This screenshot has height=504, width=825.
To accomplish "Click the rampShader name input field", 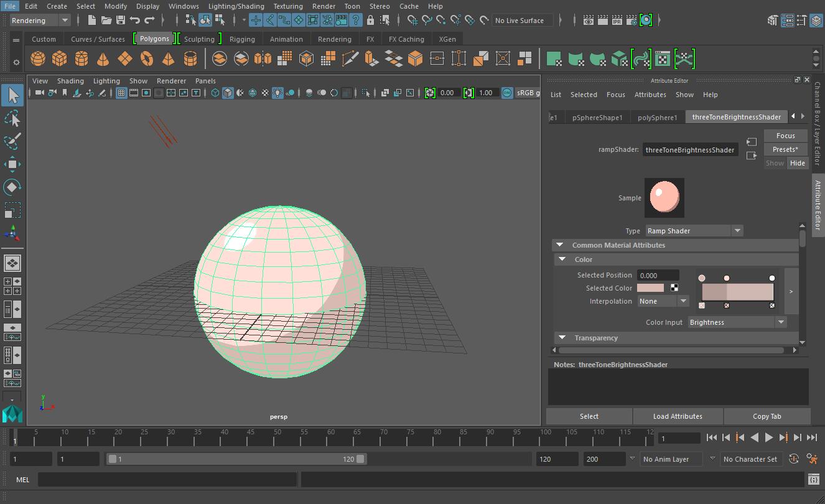I will (690, 150).
